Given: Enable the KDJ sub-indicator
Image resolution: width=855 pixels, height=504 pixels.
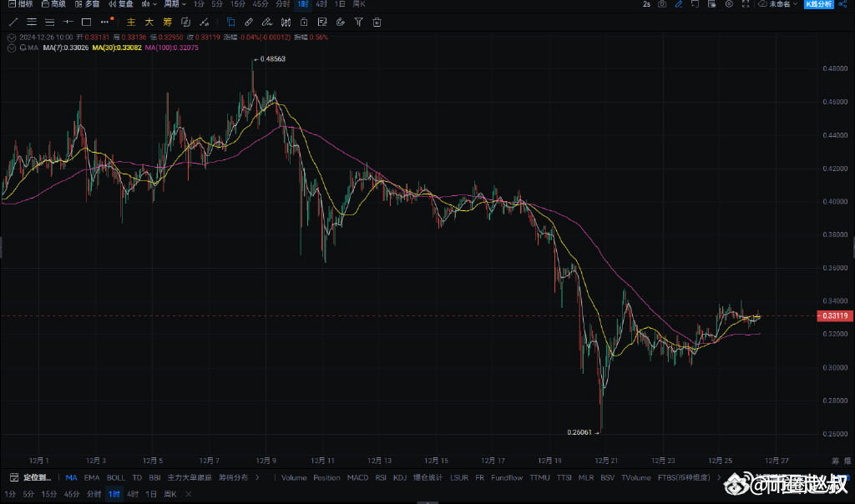Looking at the screenshot, I should pos(400,478).
